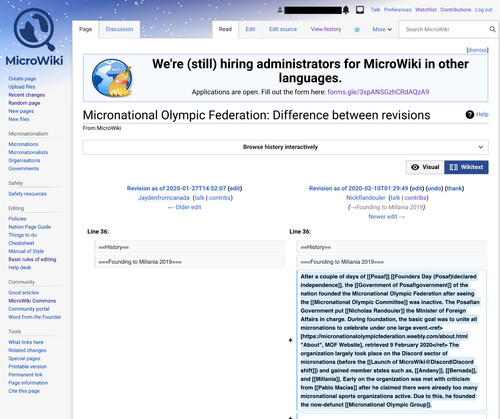This screenshot has height=419, width=500.
Task: Click the user profile icon
Action: tap(280, 10)
